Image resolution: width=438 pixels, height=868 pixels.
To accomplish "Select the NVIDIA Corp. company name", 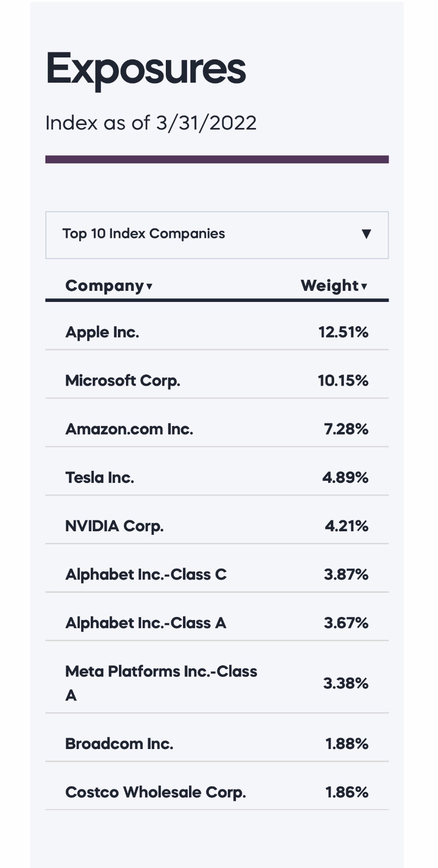I will coord(114,526).
